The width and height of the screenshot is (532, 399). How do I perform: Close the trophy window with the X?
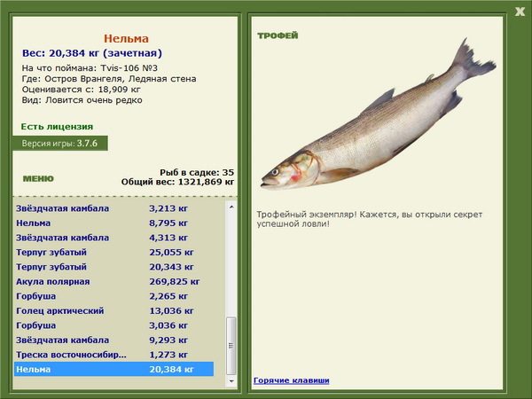[x=520, y=12]
